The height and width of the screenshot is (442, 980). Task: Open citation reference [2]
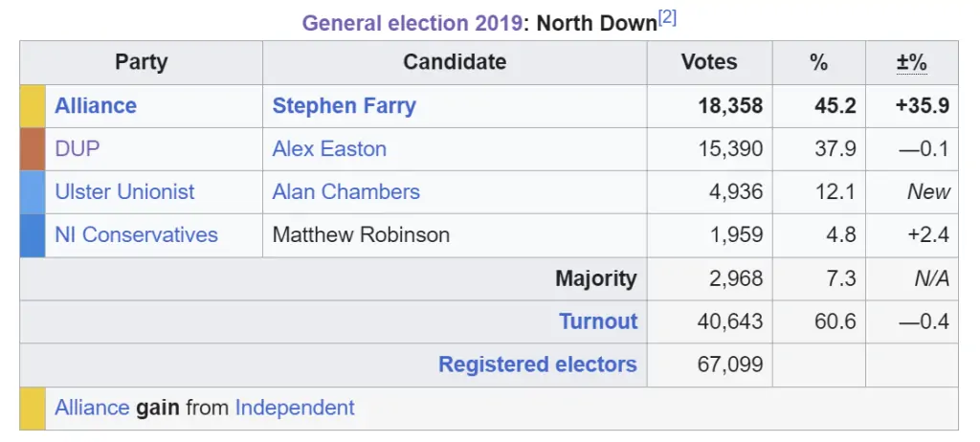(667, 18)
